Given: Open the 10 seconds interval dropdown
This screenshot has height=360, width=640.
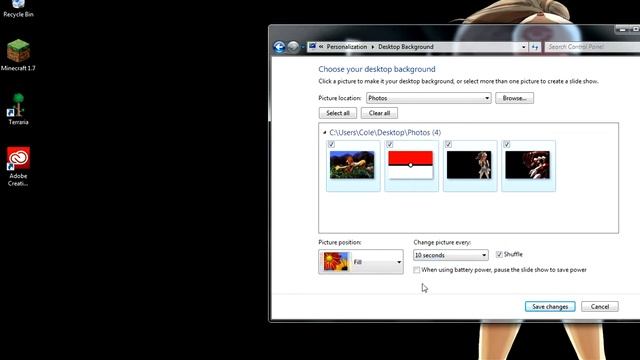Looking at the screenshot, I should click(x=451, y=255).
